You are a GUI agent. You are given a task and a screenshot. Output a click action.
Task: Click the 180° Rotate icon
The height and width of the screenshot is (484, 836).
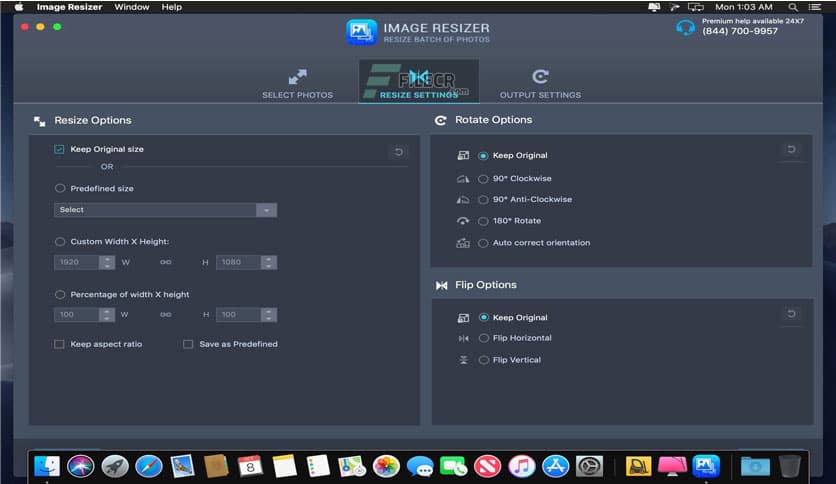[x=463, y=221]
